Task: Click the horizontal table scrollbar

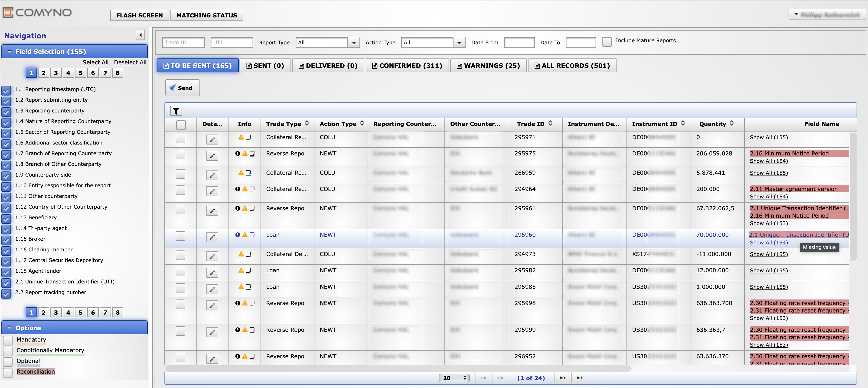Action: point(398,368)
